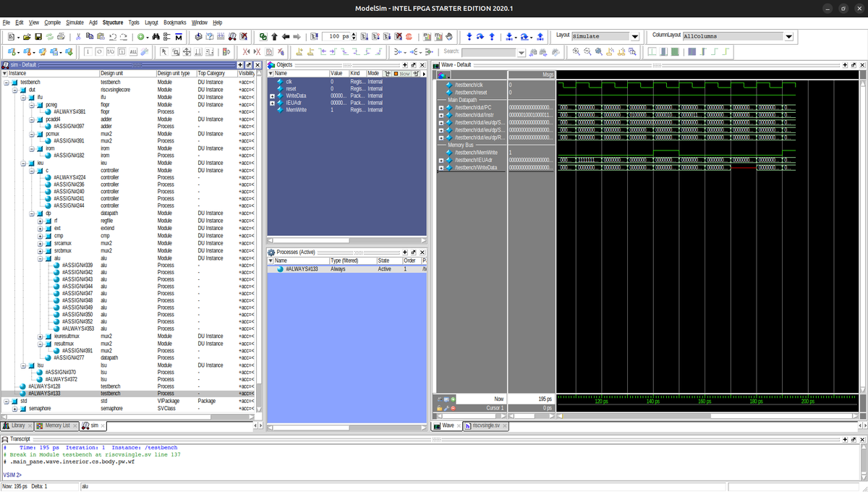Expand WriteData in Objects panel
The height and width of the screenshot is (492, 868).
coord(272,96)
